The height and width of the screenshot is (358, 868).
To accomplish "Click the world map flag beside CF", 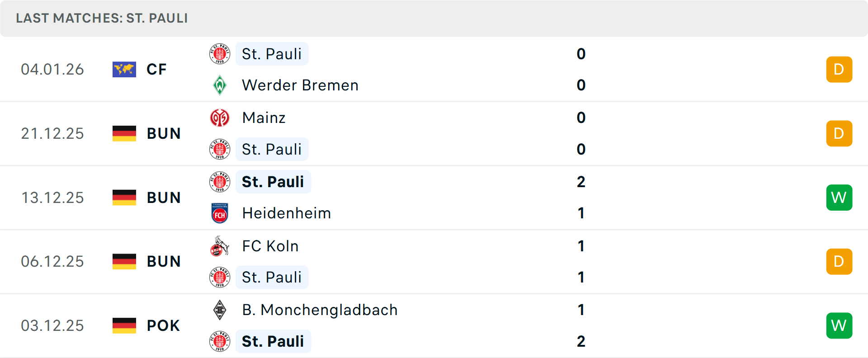I will click(x=124, y=70).
